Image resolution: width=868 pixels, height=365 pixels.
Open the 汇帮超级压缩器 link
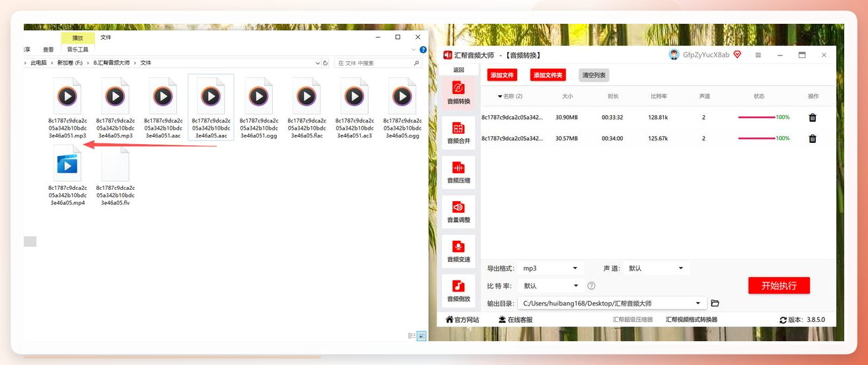[632, 320]
